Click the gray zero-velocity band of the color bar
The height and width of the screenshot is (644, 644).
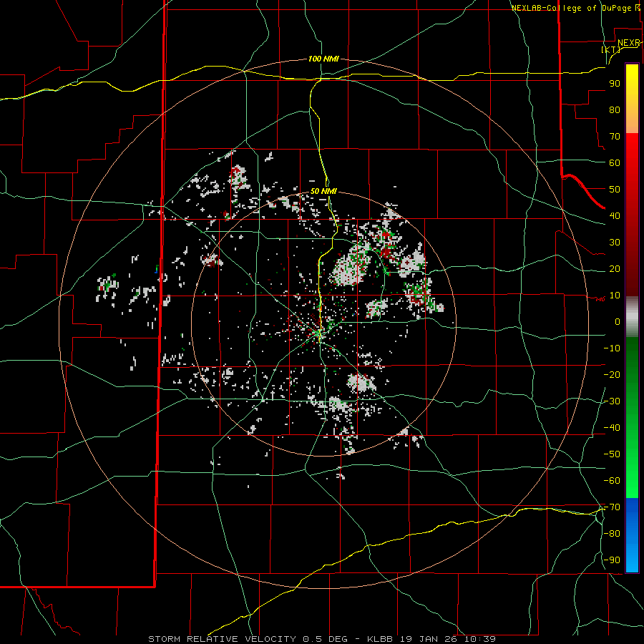632,317
